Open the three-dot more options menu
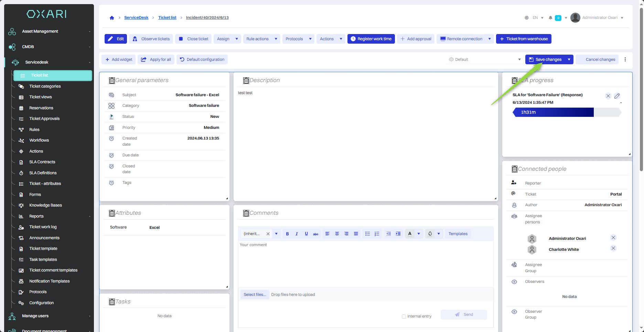Image resolution: width=644 pixels, height=332 pixels. [x=625, y=59]
